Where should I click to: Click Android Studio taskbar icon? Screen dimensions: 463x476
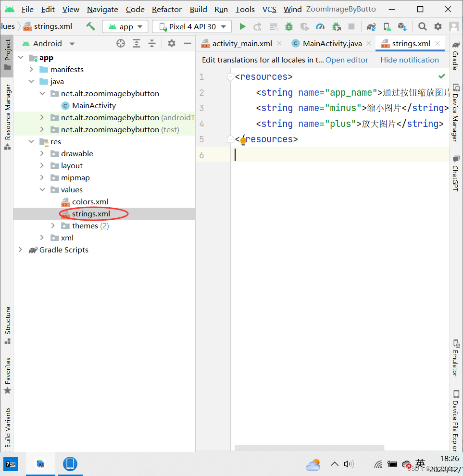40,464
